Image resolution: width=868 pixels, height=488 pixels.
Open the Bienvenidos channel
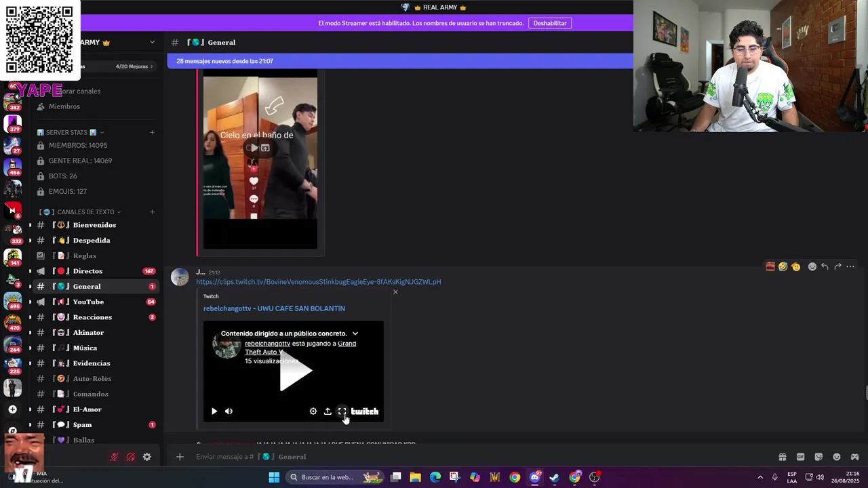[x=95, y=225]
